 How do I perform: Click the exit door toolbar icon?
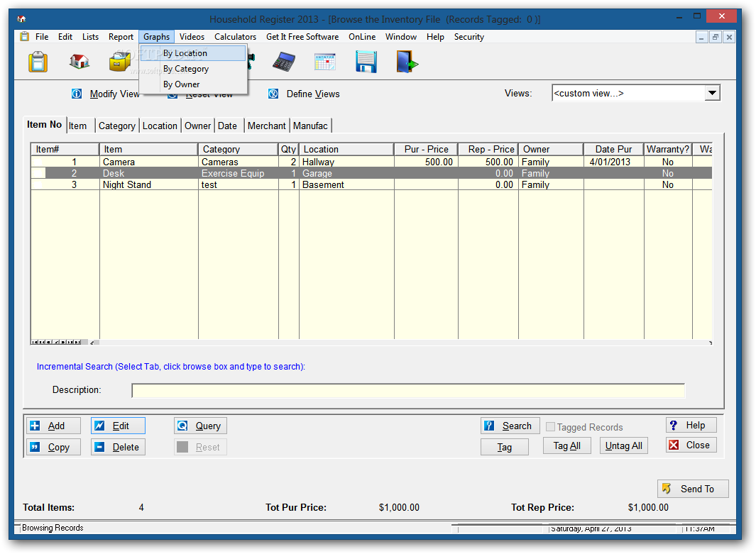(407, 62)
